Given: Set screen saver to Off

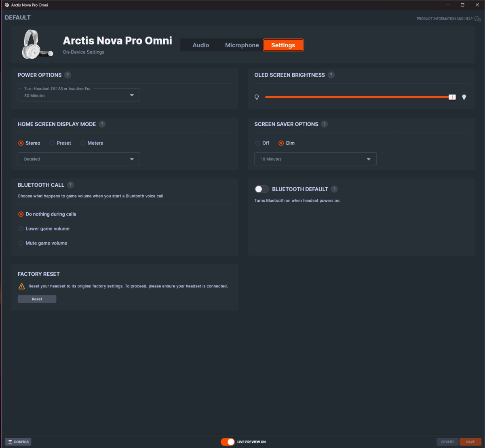Looking at the screenshot, I should point(262,143).
